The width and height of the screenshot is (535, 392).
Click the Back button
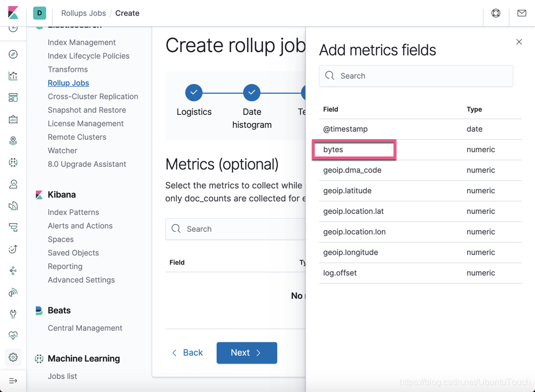click(x=188, y=353)
